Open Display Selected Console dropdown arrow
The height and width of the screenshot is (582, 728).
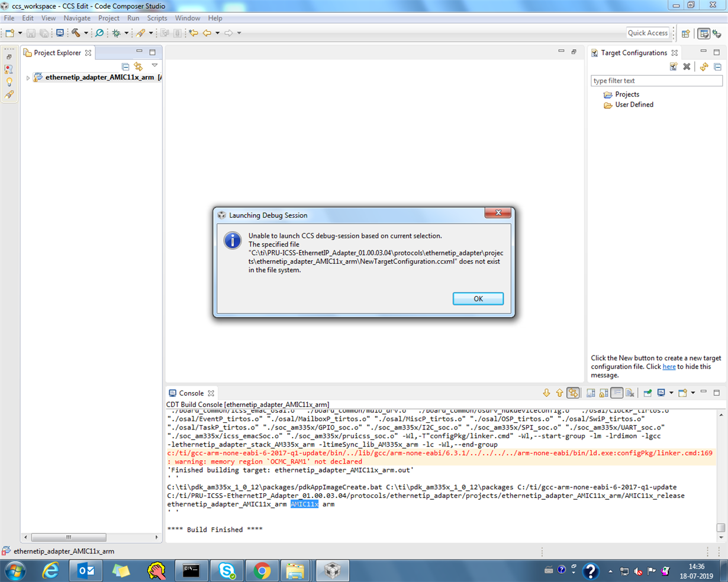tap(671, 393)
